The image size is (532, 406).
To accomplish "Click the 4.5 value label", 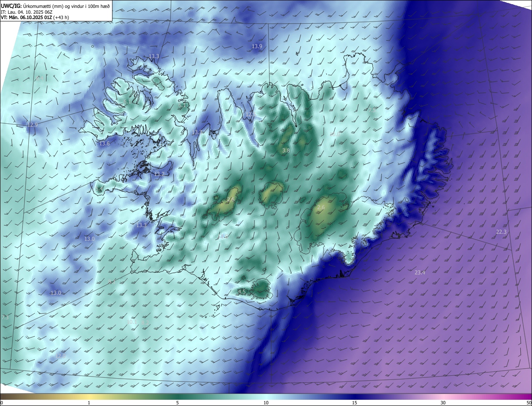I will (242, 292).
